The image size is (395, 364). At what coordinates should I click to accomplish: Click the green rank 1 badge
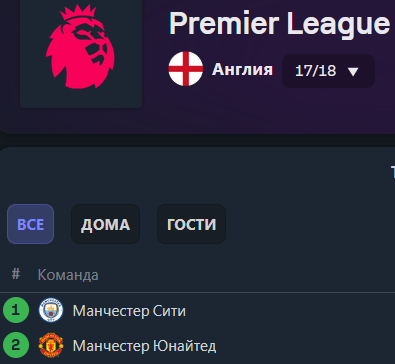tap(16, 310)
